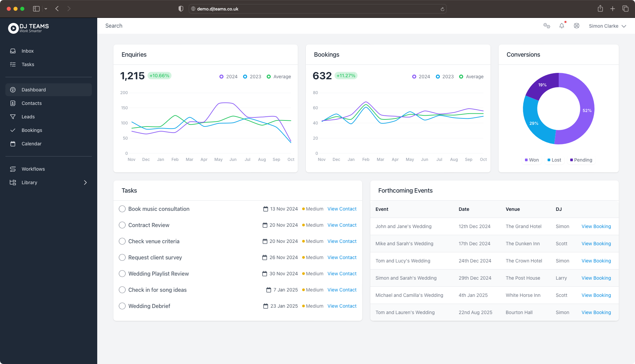Go to the Dashboard page
The image size is (635, 364).
[33, 89]
